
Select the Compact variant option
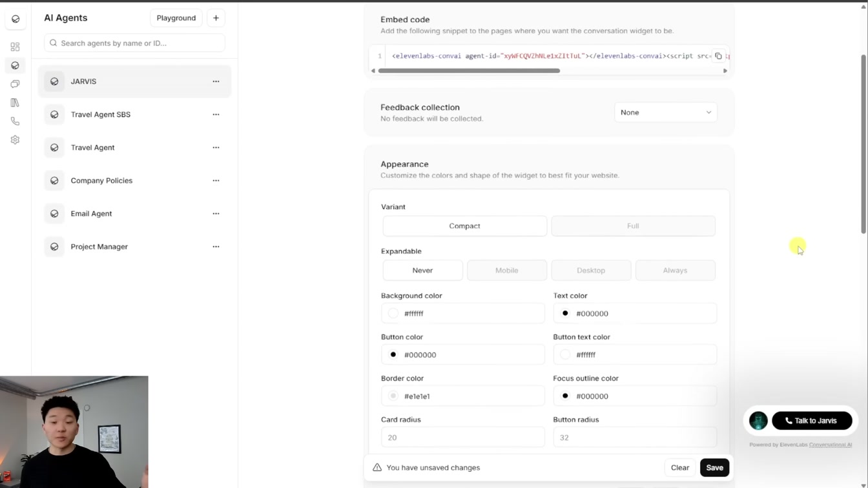464,226
